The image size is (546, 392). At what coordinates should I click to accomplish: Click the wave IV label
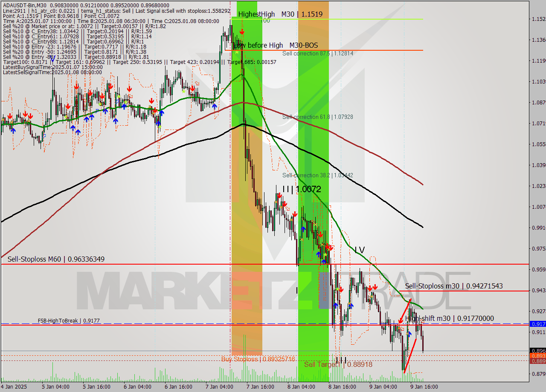pyautogui.click(x=360, y=250)
